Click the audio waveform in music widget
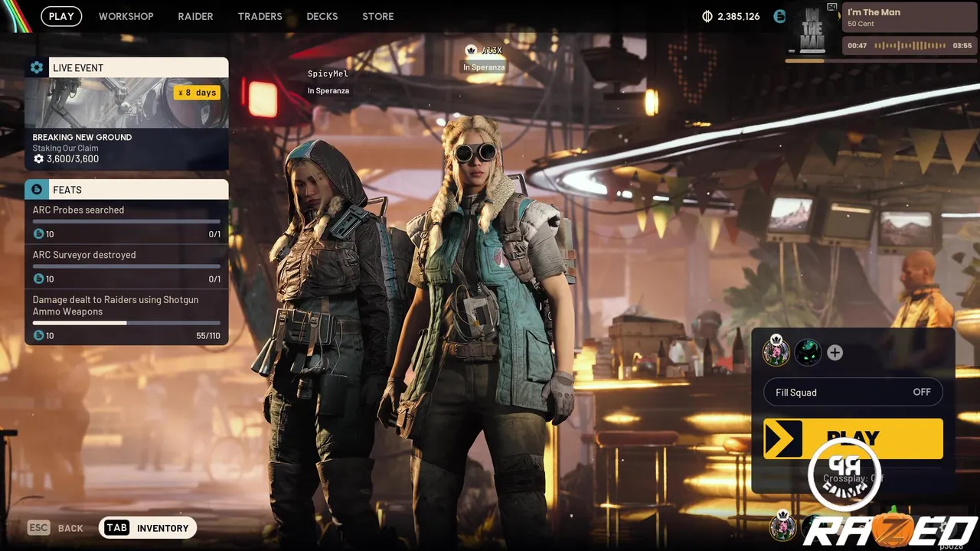Screen dimensions: 980x551 (910, 45)
